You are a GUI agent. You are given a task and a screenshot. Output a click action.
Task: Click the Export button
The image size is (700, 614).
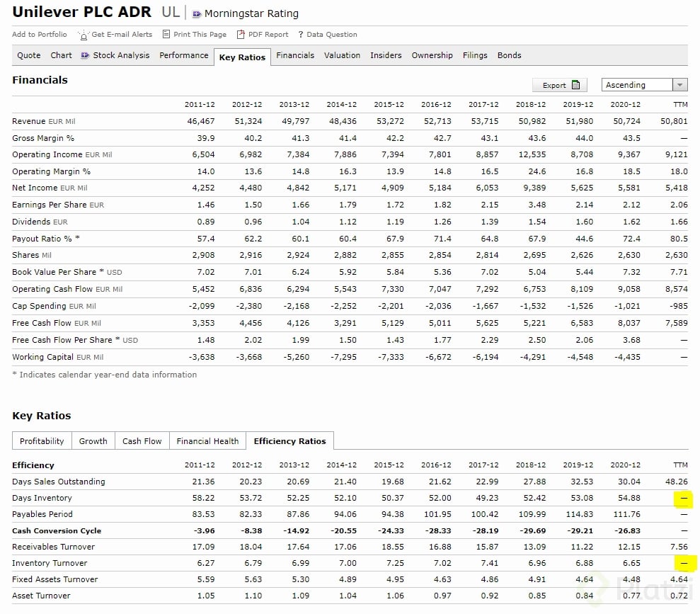559,85
